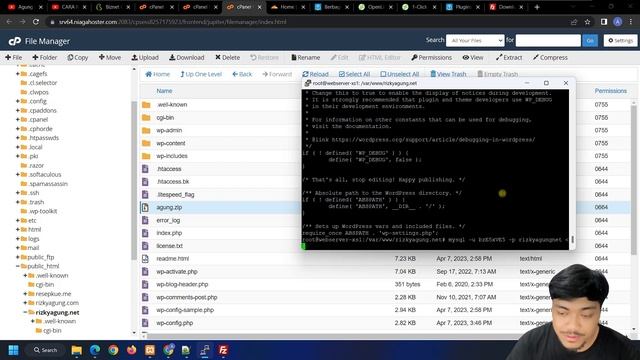The image size is (640, 360).
Task: Switch to the Home browser tab
Action: pyautogui.click(x=287, y=7)
